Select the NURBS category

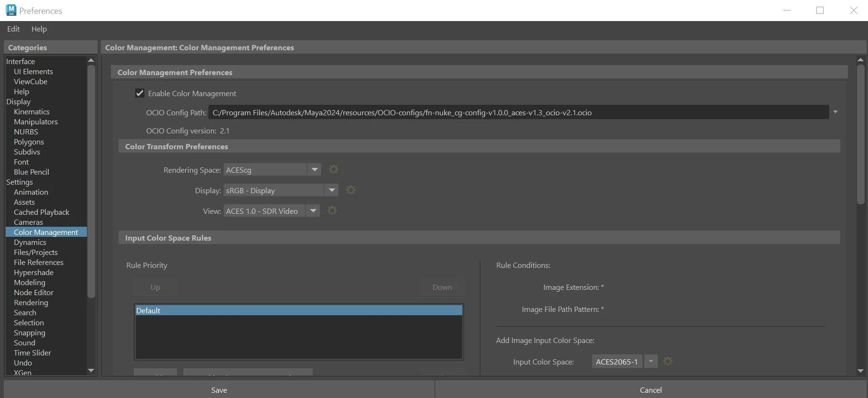click(26, 132)
